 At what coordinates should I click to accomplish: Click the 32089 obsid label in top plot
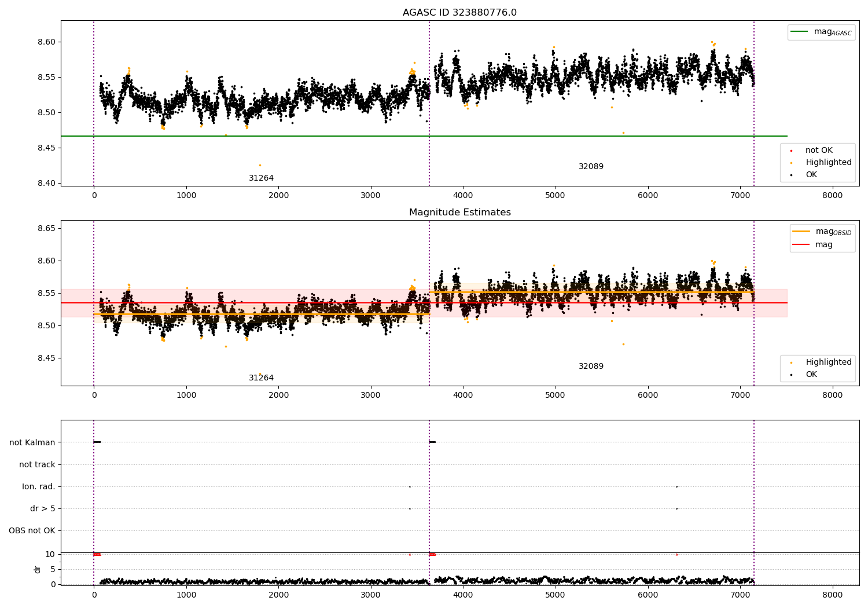point(591,167)
